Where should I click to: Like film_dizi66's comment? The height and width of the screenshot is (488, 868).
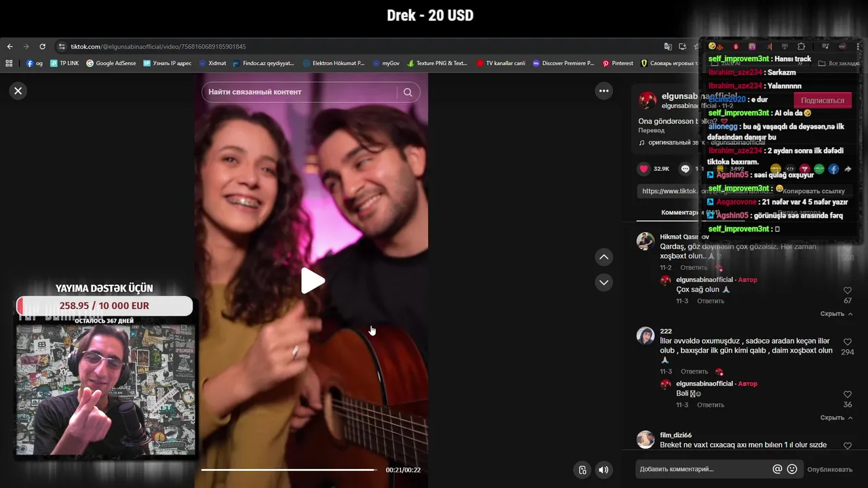click(848, 446)
